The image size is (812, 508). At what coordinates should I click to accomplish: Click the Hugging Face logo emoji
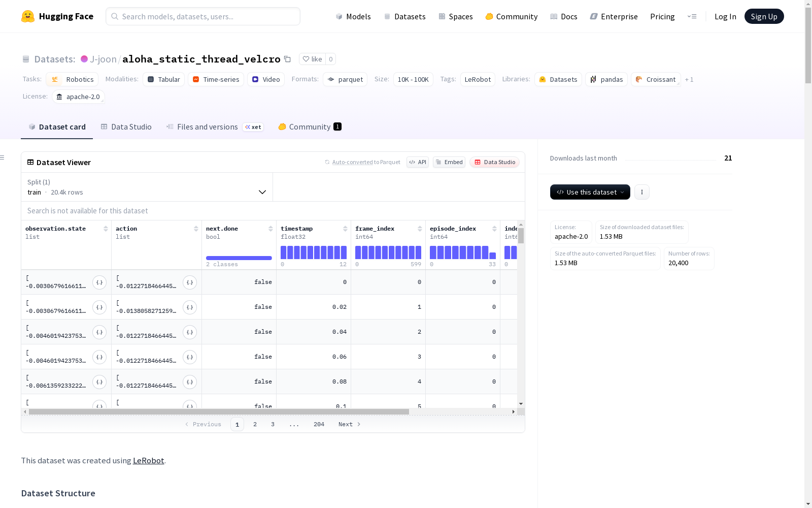click(x=28, y=16)
